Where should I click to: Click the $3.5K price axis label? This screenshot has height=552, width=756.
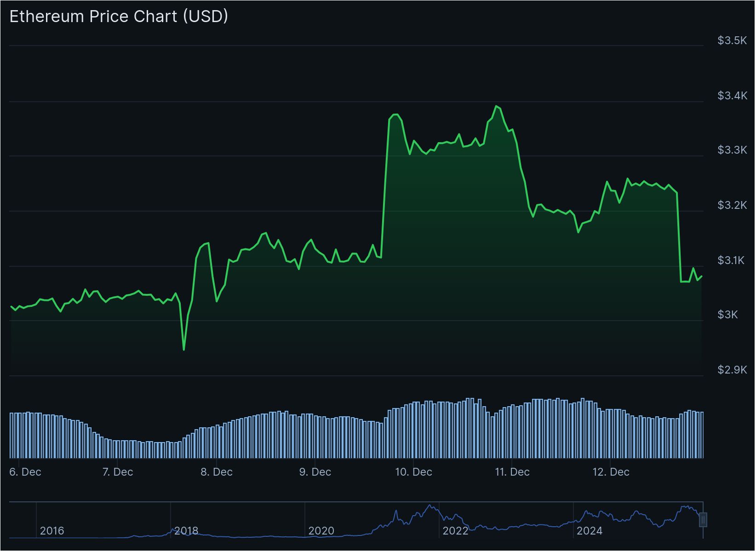732,40
